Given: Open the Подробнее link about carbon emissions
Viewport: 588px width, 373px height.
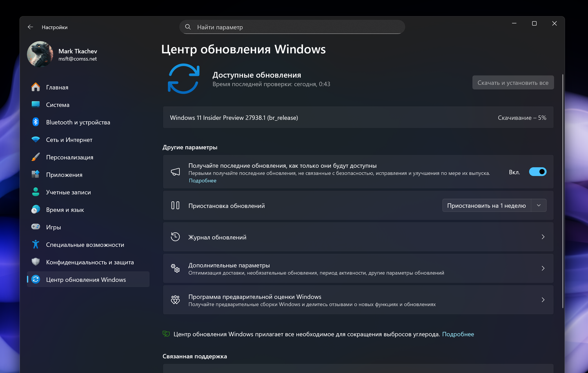Looking at the screenshot, I should coord(458,334).
